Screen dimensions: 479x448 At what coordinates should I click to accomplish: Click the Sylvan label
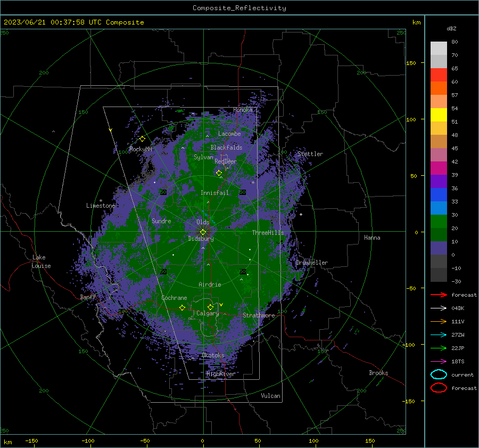203,157
